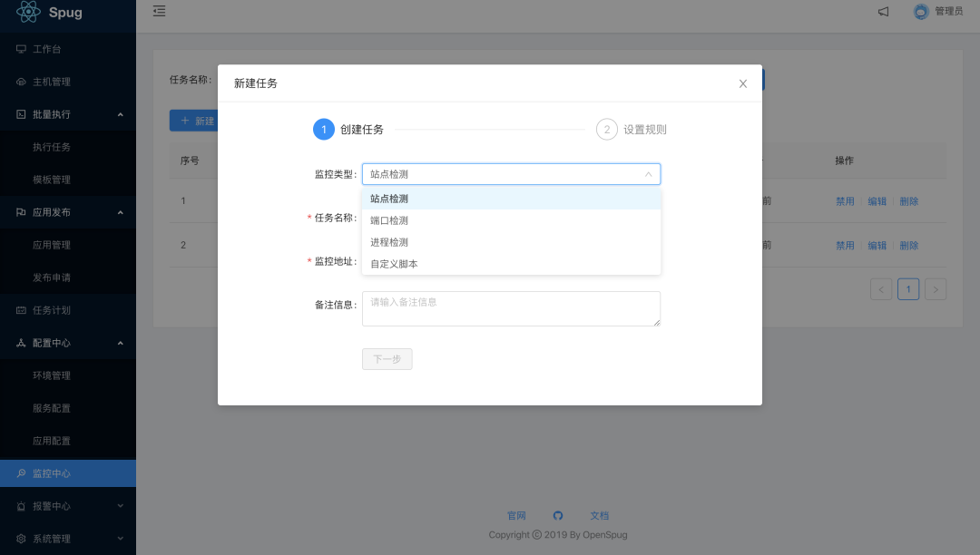The width and height of the screenshot is (980, 555).
Task: Click the 下一步 button
Action: [387, 359]
